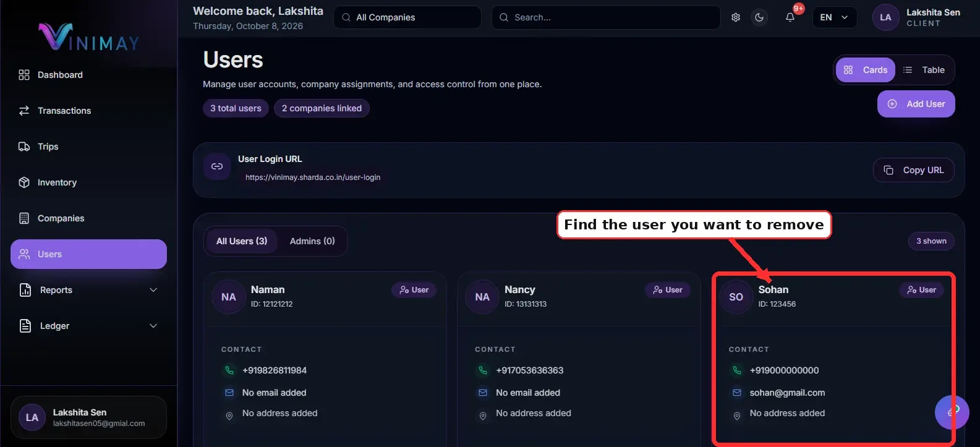Click the 2 companies linked badge
The image size is (980, 447).
[x=322, y=108]
